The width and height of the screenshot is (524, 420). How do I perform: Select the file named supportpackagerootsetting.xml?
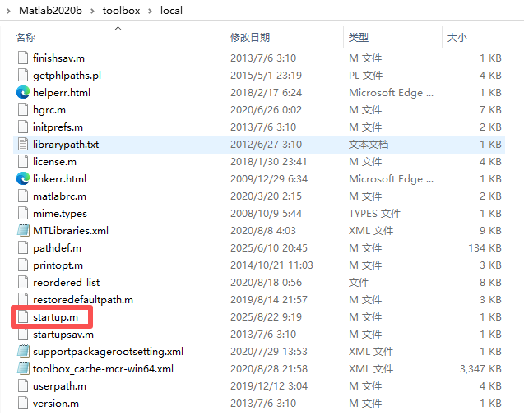coord(108,352)
